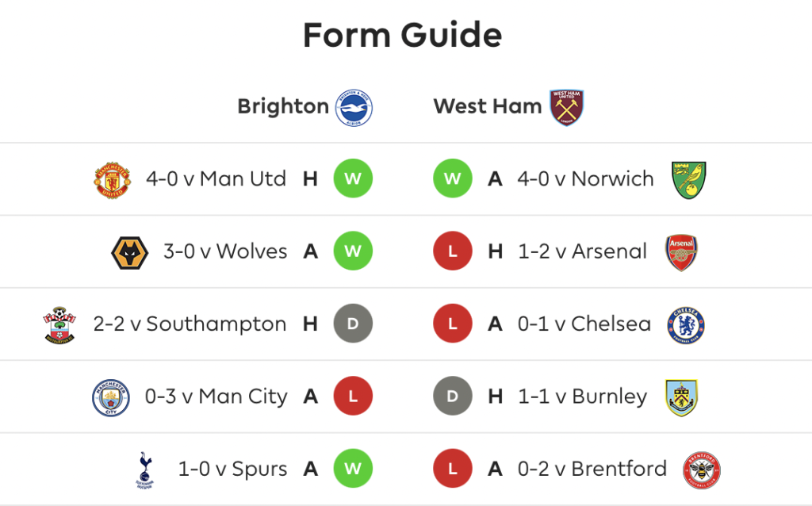Click grey D badge for Southampton match
Screen dimensions: 812x506
[x=353, y=324]
